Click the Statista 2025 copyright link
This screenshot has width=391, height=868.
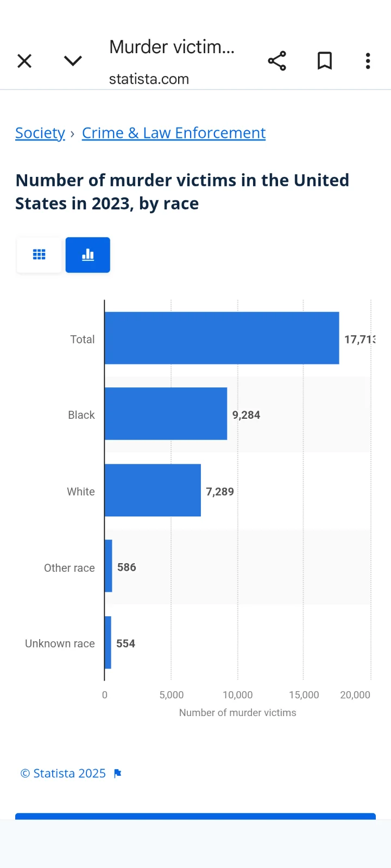tap(63, 774)
